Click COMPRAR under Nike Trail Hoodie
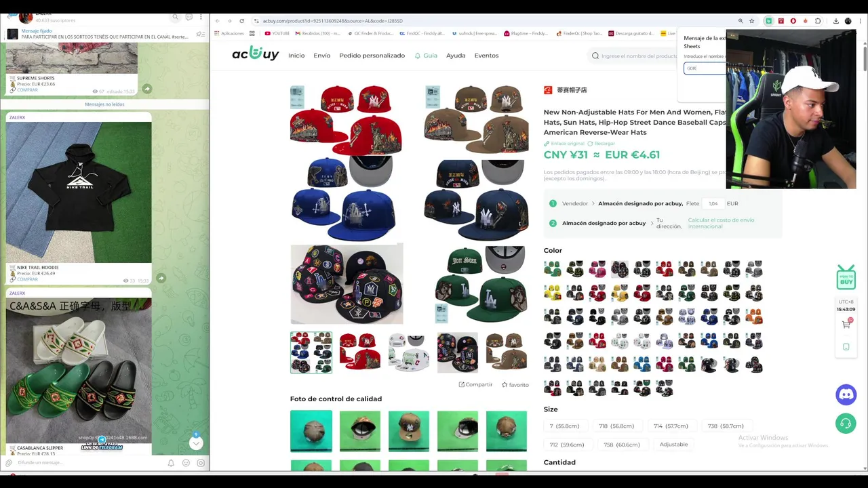Screen dimensions: 868x488 tap(27, 279)
